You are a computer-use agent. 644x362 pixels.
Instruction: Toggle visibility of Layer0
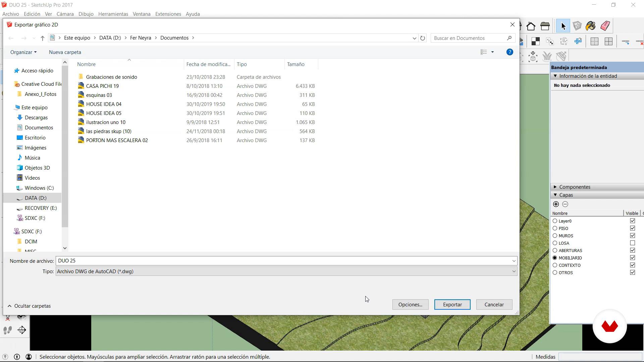(633, 221)
